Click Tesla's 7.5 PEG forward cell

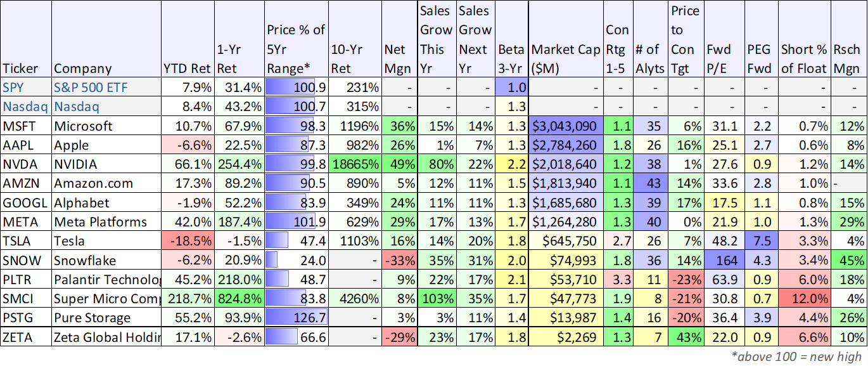pyautogui.click(x=760, y=241)
